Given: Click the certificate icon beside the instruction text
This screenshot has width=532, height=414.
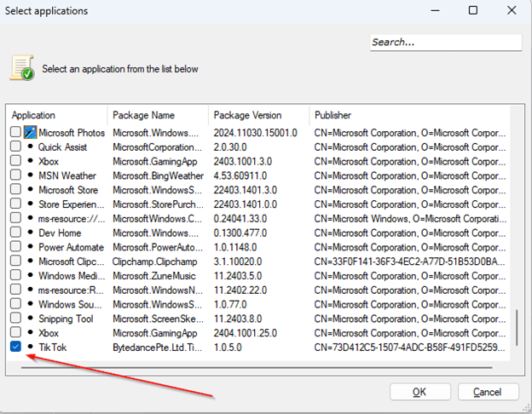Looking at the screenshot, I should [x=22, y=68].
